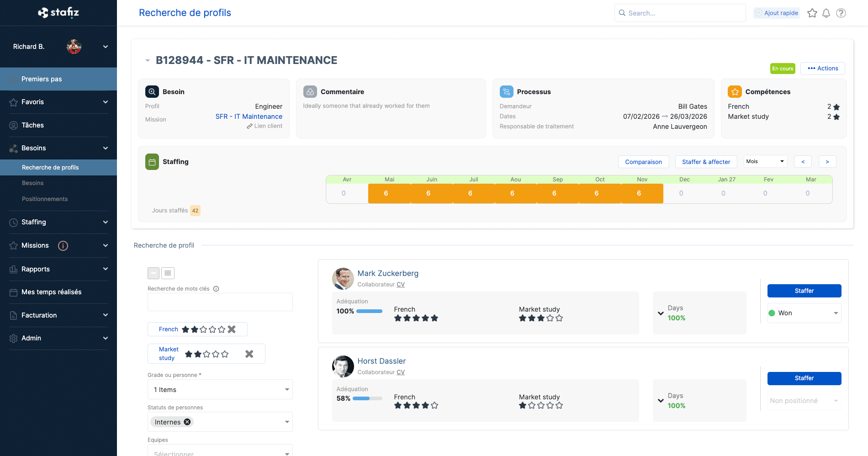
Task: Click the Stafiz logo
Action: pos(58,12)
